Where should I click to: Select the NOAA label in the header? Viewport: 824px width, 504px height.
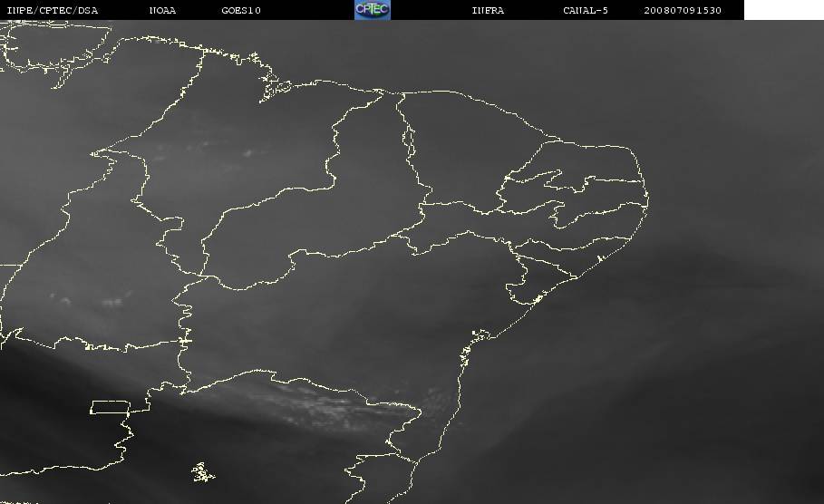(x=162, y=10)
